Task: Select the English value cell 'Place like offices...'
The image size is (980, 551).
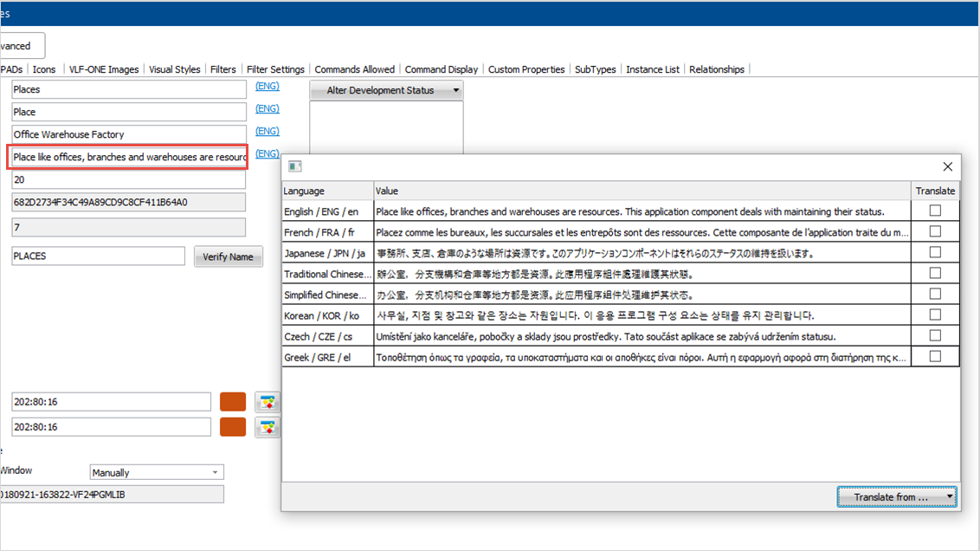Action: tap(642, 211)
